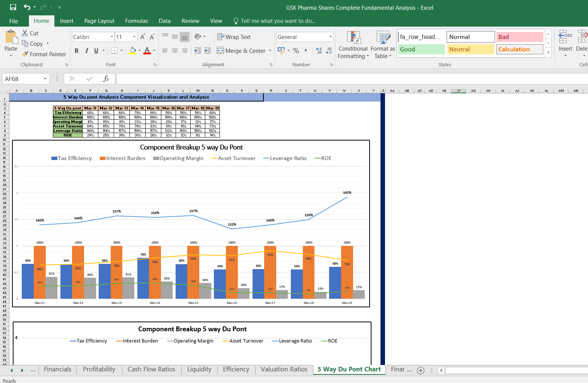Open the View ribbon tab
This screenshot has height=383, width=588.
(216, 21)
